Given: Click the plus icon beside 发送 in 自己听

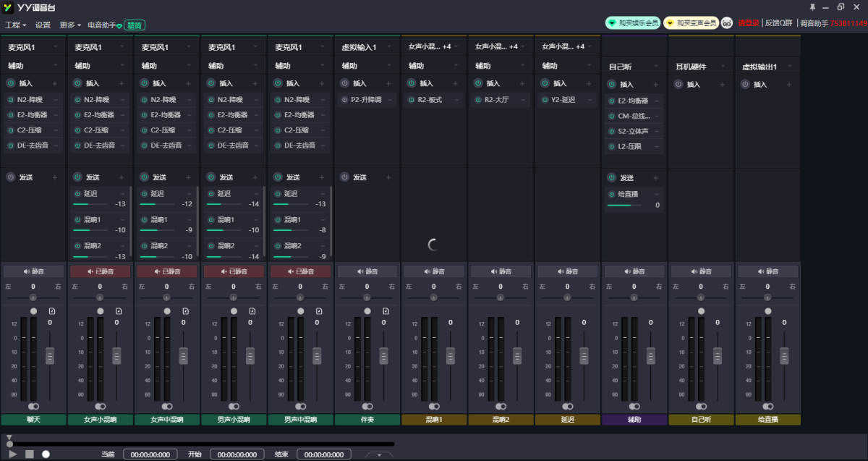Looking at the screenshot, I should [x=655, y=178].
